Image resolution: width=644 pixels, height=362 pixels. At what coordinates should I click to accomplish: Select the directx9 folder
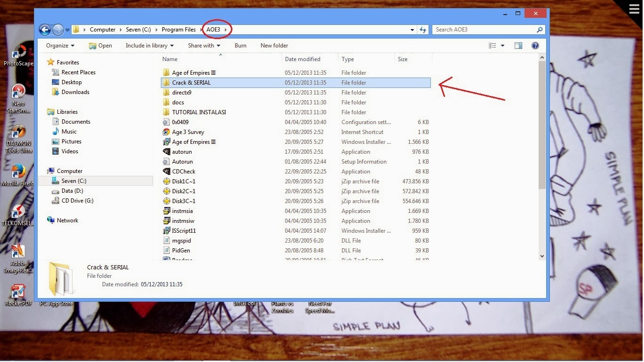(x=295, y=93)
